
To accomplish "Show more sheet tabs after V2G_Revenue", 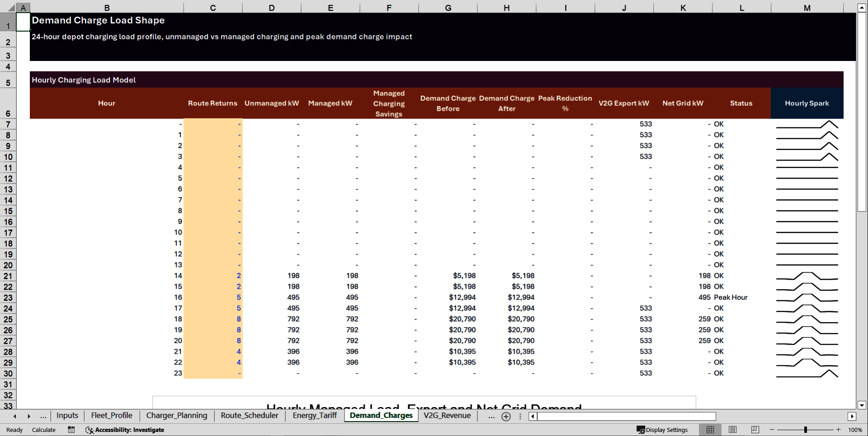I will tap(491, 416).
